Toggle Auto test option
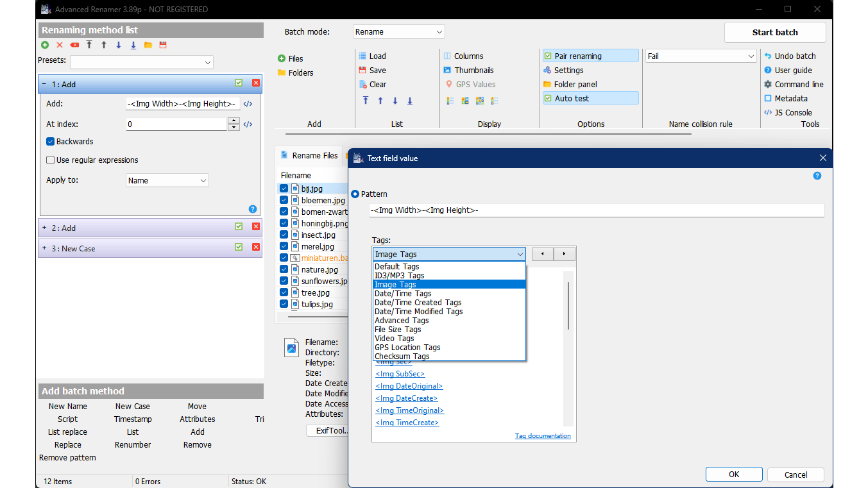Image resolution: width=868 pixels, height=488 pixels. [x=590, y=98]
